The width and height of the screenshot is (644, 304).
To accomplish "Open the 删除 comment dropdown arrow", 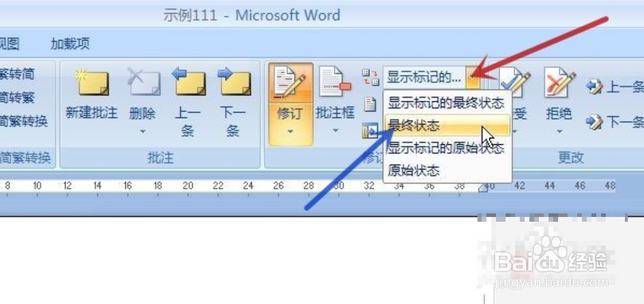I will [x=143, y=132].
